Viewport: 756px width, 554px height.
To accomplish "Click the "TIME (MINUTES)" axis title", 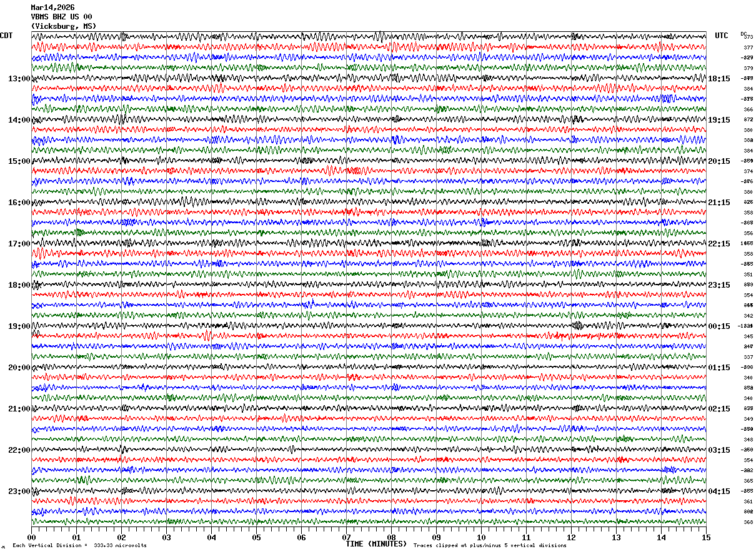I will tap(376, 544).
